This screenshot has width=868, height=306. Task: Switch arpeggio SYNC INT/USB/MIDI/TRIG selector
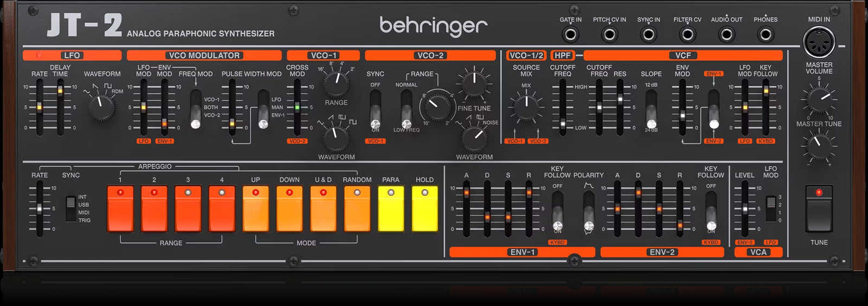(x=71, y=209)
